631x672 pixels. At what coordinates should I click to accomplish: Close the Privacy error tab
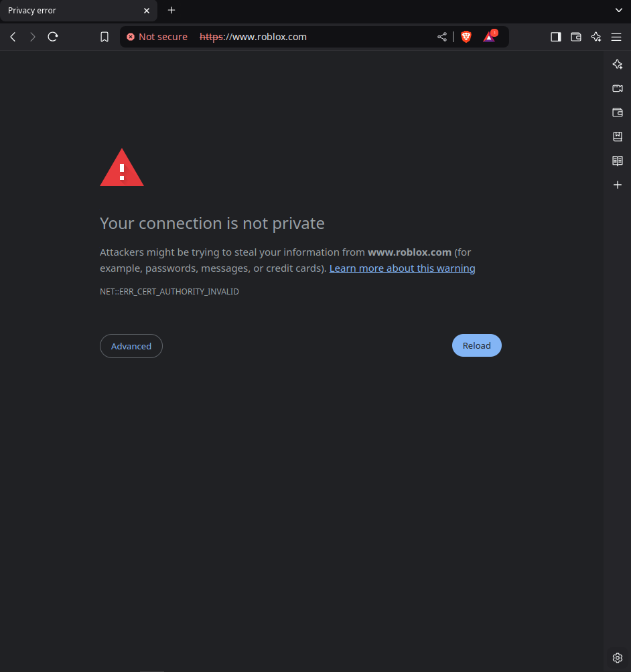tap(147, 11)
